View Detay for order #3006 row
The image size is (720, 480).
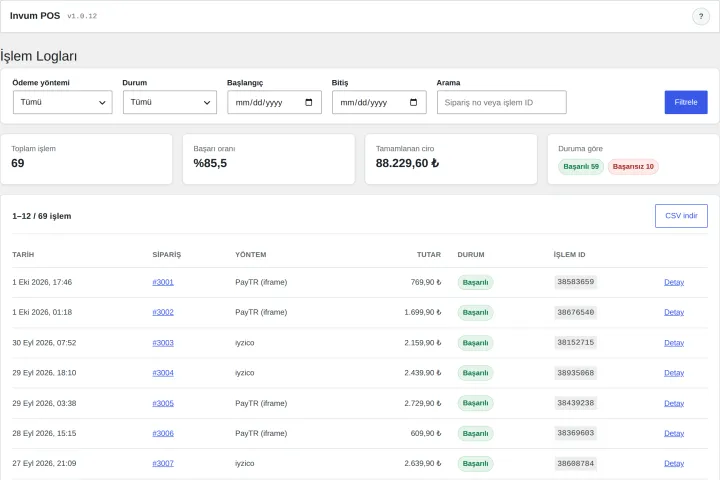pyautogui.click(x=674, y=433)
